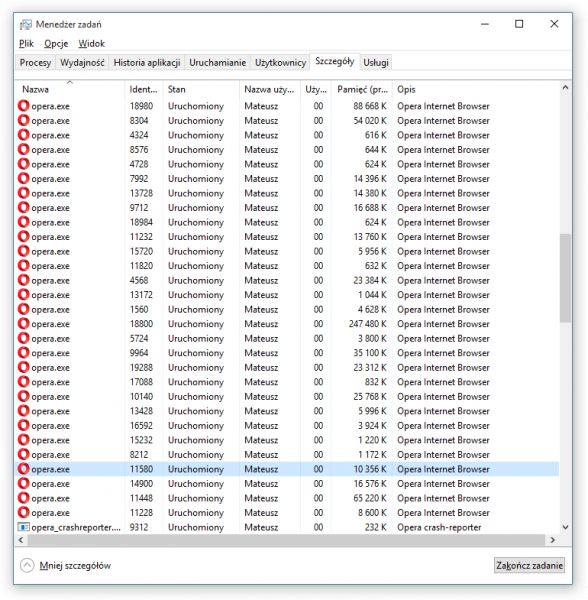
Task: Click the Opera icon of process 4324
Action: pos(24,135)
